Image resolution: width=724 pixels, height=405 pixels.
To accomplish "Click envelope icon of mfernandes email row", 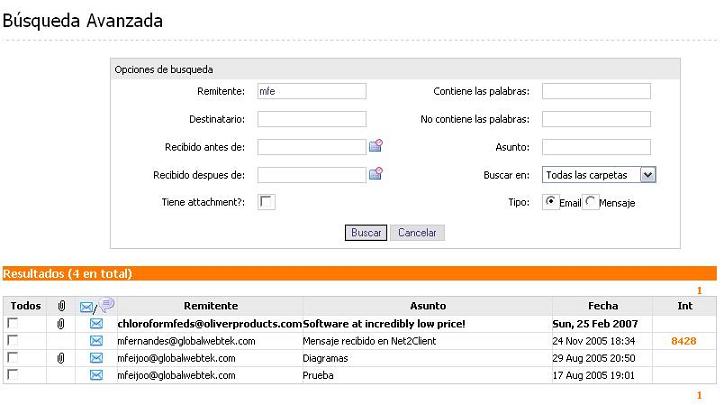I will [x=96, y=341].
